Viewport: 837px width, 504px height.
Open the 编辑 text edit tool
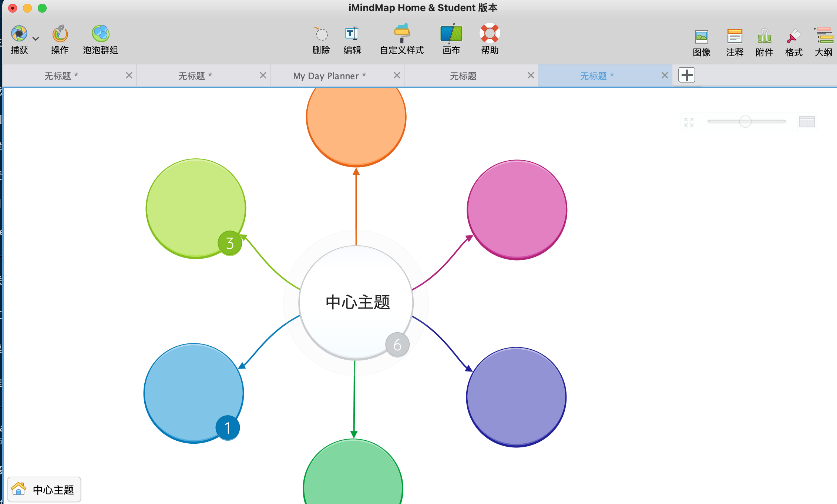click(x=352, y=34)
